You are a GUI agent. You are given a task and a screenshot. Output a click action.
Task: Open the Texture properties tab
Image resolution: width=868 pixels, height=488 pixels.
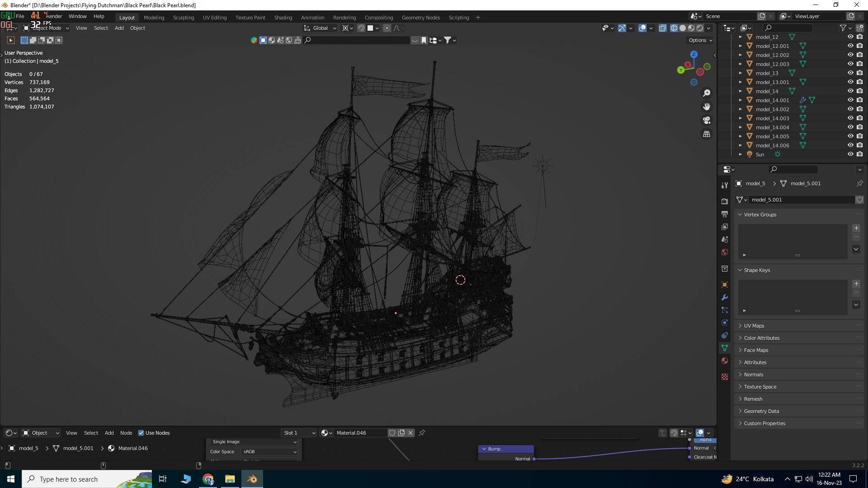coord(725,376)
